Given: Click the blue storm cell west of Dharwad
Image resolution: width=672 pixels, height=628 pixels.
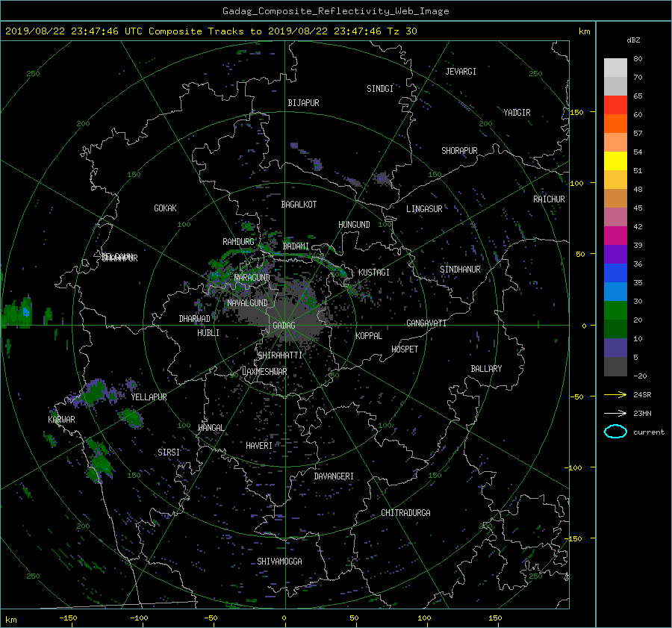Looking at the screenshot, I should 26,312.
